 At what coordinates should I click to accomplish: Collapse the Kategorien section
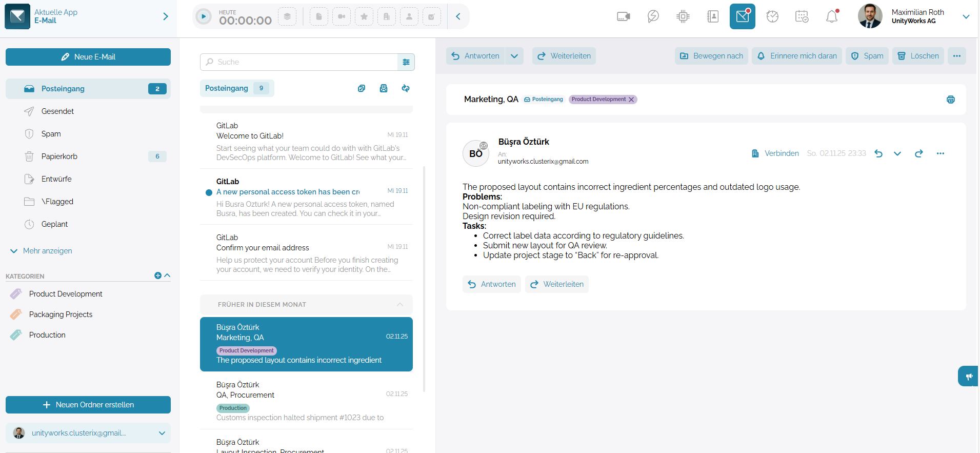[x=167, y=275]
